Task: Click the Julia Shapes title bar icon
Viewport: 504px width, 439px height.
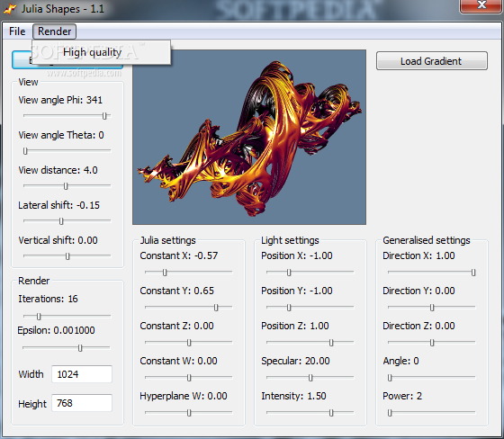Action: click(10, 9)
